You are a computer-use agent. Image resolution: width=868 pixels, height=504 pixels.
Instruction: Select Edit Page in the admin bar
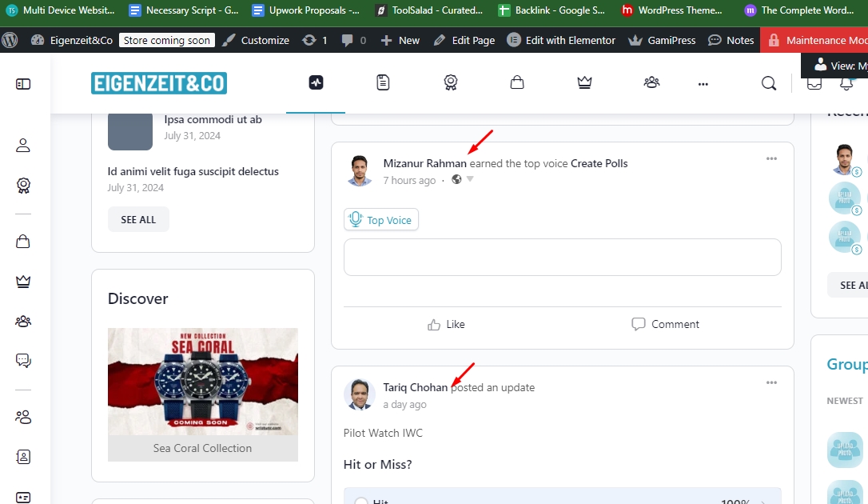(464, 41)
